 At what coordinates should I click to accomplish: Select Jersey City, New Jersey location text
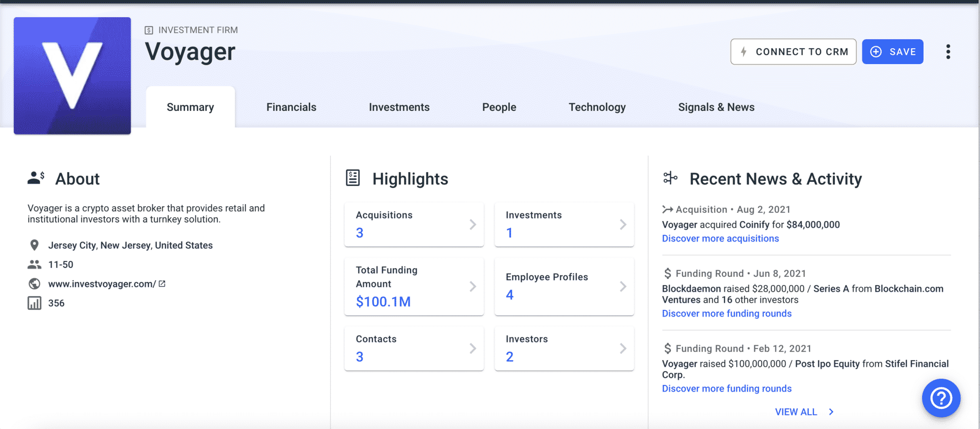(130, 245)
